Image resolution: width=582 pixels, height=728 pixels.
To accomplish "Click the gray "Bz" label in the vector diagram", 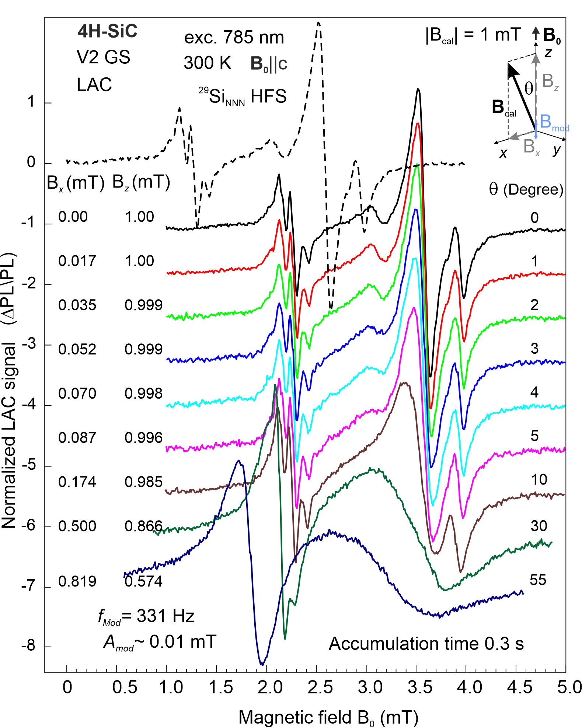I will pyautogui.click(x=550, y=81).
